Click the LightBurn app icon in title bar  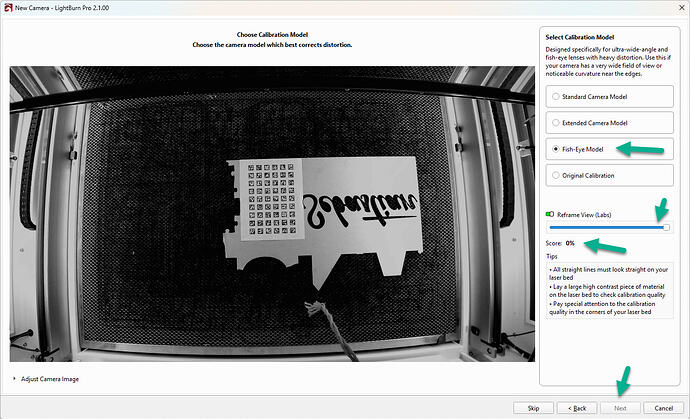(x=7, y=7)
